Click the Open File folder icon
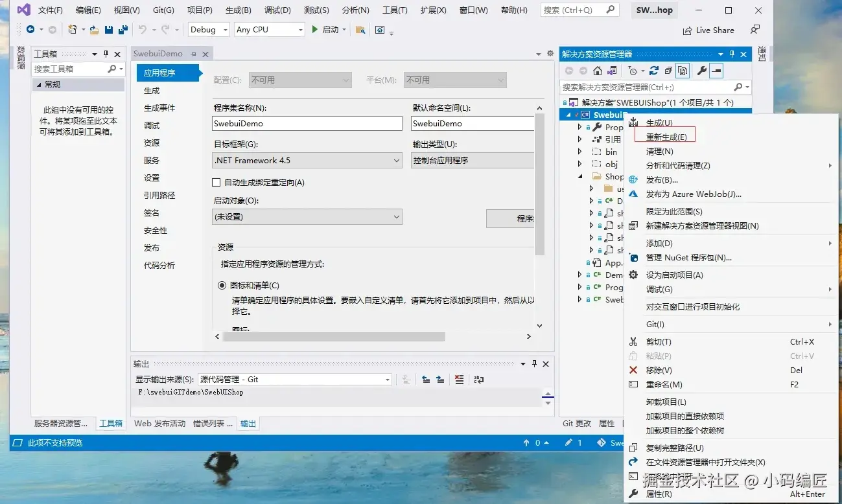This screenshot has height=504, width=842. [x=94, y=30]
